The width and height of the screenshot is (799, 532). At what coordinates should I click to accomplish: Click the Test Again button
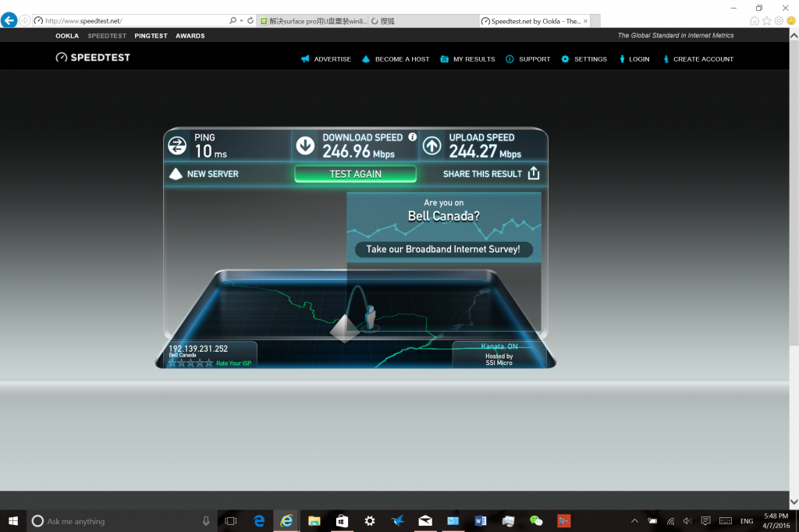355,174
